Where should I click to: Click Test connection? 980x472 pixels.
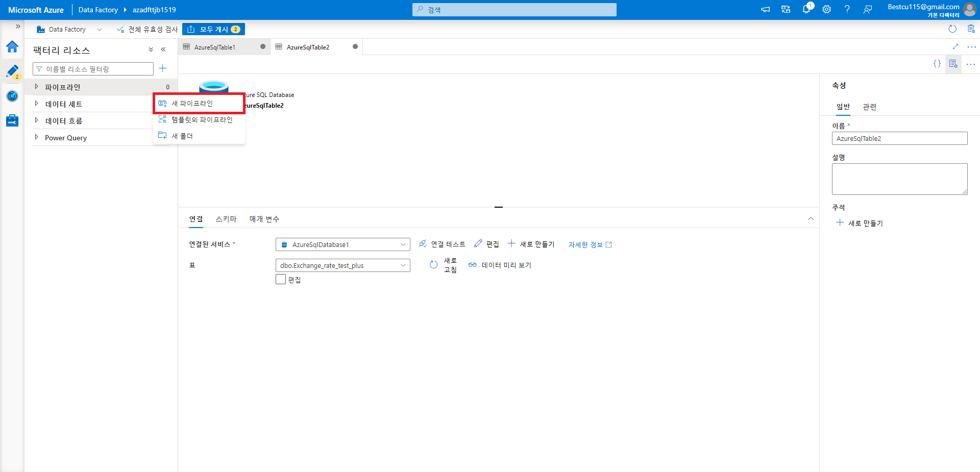coord(442,244)
